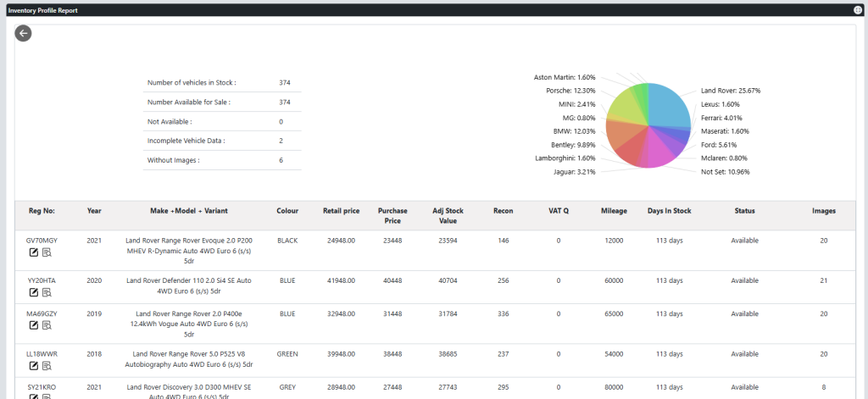The image size is (868, 399).
Task: Click the Without Images count row
Action: (x=221, y=160)
